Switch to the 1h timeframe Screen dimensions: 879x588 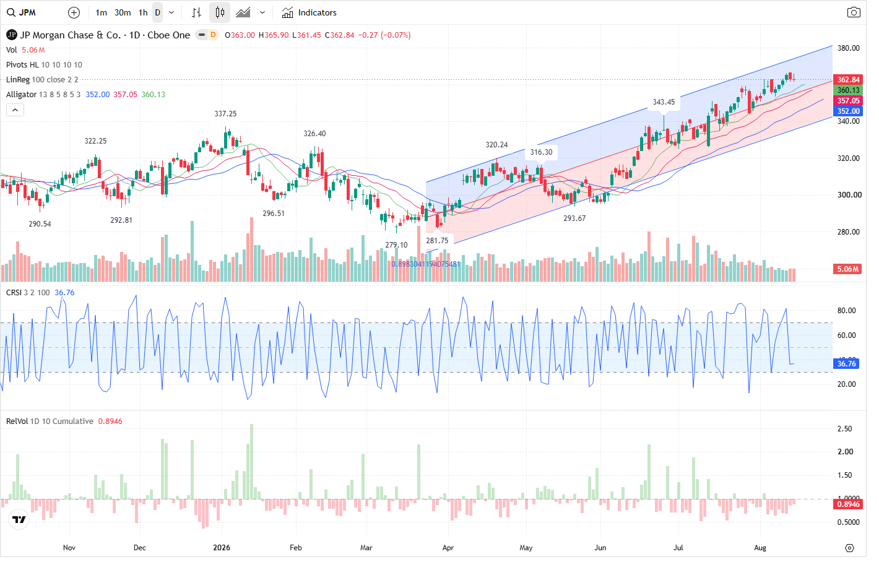[143, 12]
